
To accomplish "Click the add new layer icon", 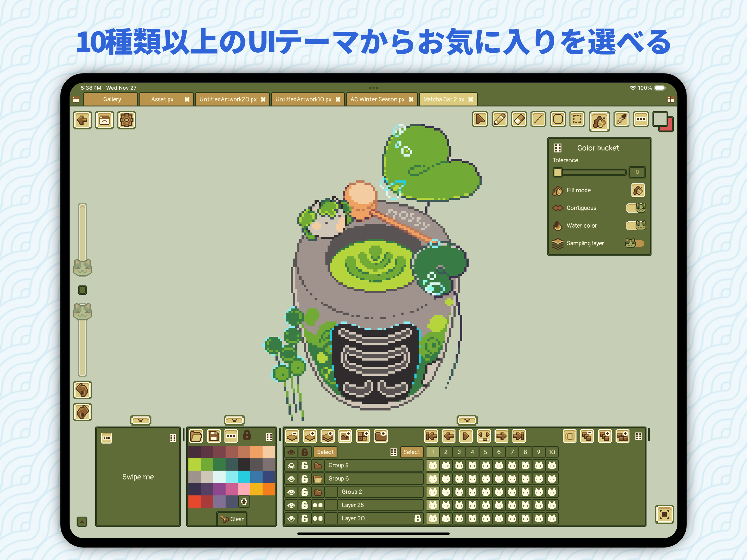I will click(x=310, y=437).
